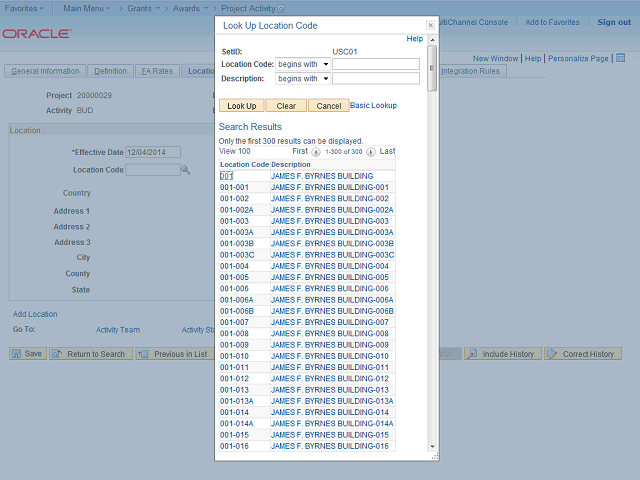The width and height of the screenshot is (640, 480).
Task: Open Location Code operator dropdown
Action: [303, 64]
